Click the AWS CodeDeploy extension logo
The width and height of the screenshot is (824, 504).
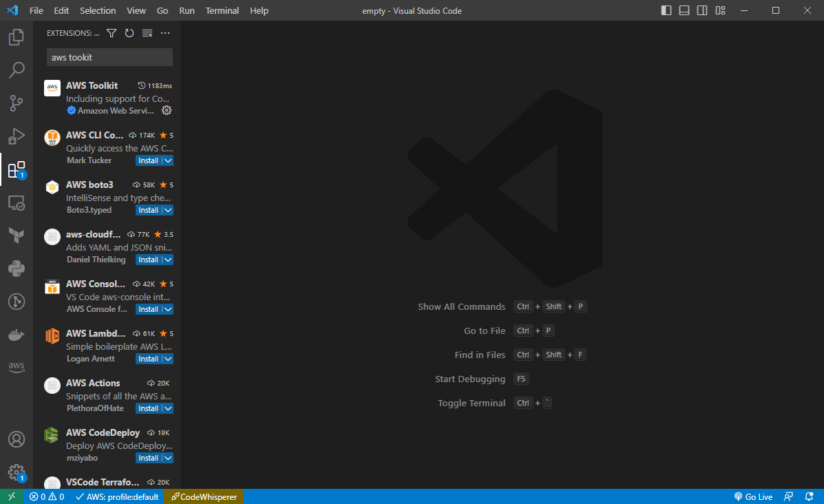click(52, 435)
